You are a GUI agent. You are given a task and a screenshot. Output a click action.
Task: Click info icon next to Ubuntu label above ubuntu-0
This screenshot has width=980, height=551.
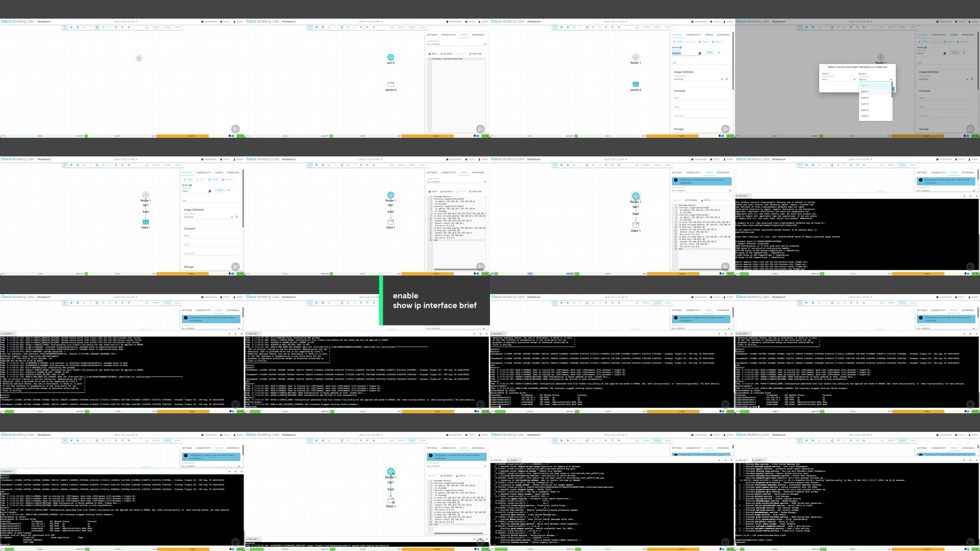coord(680,47)
